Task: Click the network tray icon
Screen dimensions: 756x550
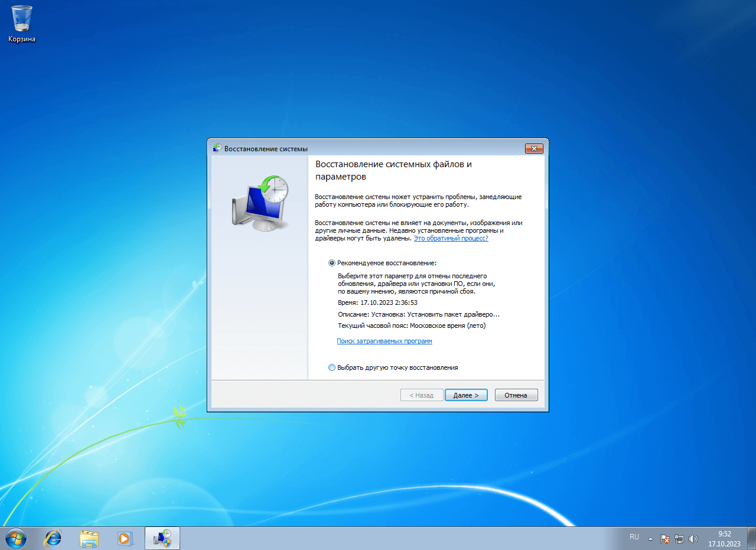Action: click(679, 539)
